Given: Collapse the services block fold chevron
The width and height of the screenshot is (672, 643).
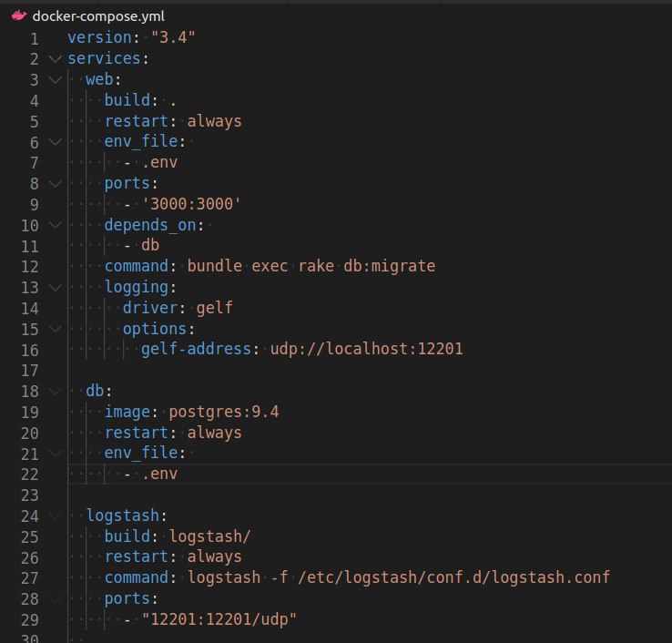Looking at the screenshot, I should [56, 58].
